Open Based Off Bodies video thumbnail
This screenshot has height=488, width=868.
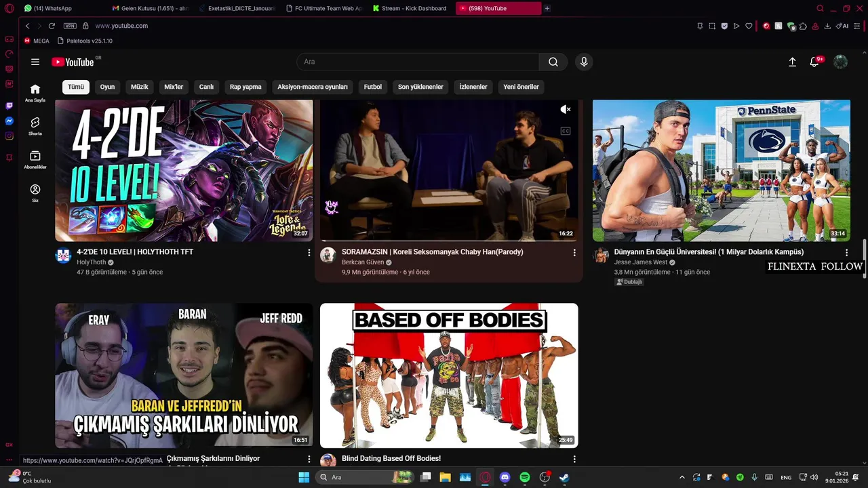(x=449, y=375)
